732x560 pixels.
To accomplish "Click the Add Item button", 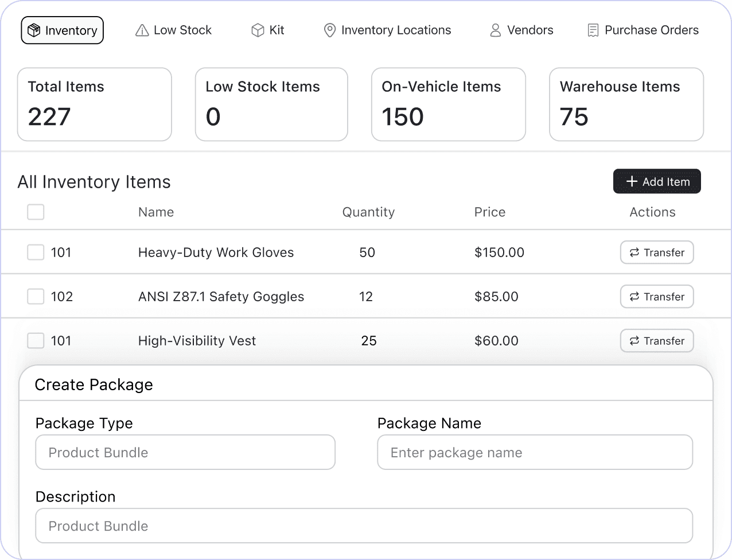I will (657, 181).
